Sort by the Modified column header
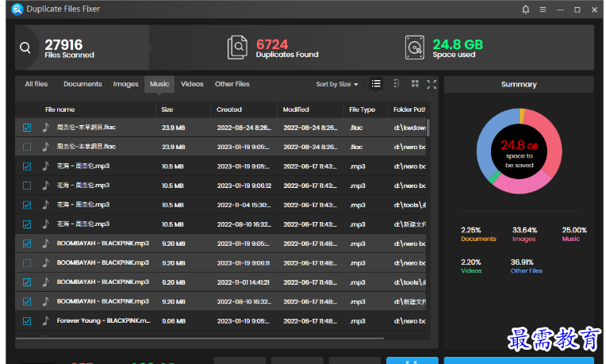Viewport: 606px width, 364px height. tap(296, 109)
